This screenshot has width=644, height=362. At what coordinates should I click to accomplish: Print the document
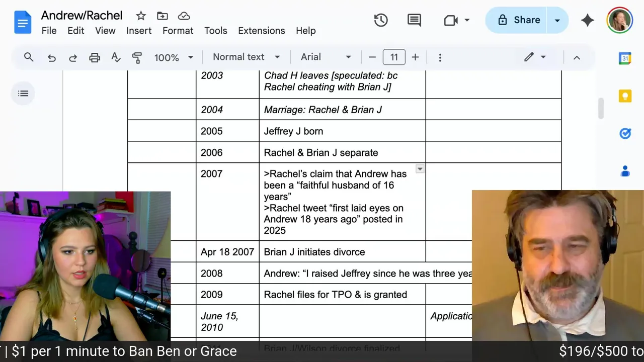click(95, 57)
